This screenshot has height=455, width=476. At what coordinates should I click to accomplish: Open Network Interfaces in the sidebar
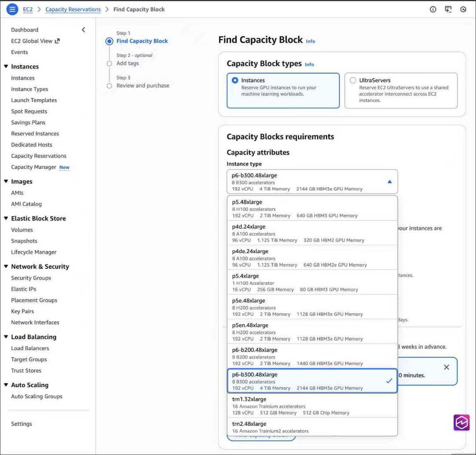(x=35, y=323)
